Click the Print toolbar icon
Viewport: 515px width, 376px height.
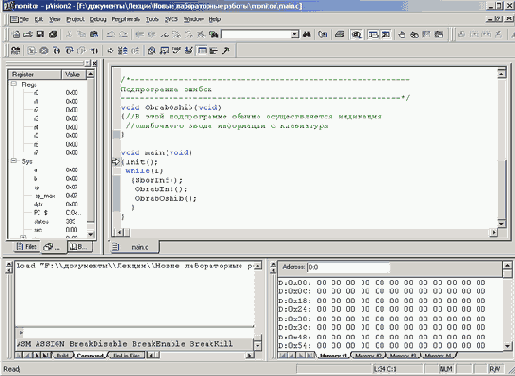point(339,34)
